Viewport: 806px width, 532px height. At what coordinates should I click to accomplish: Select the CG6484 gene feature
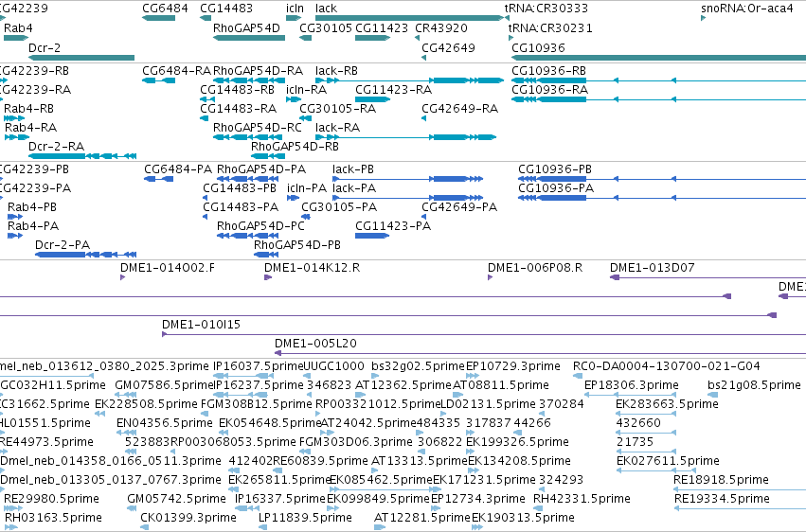pos(158,18)
